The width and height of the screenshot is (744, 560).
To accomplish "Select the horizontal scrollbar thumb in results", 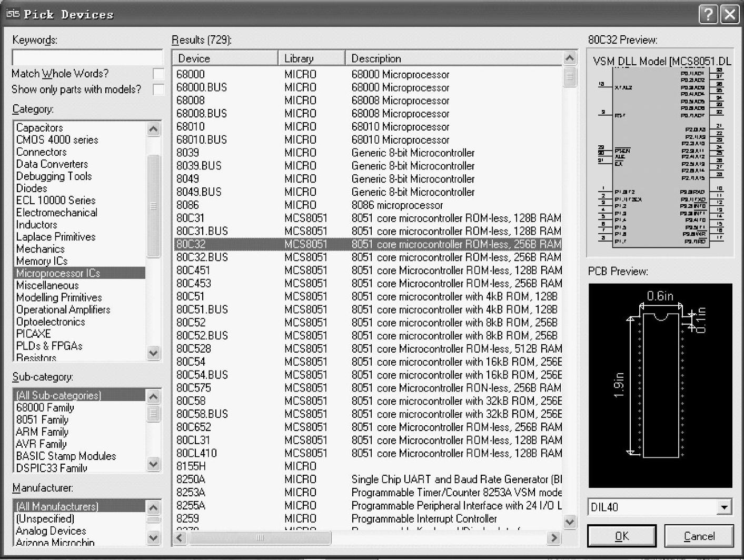I will 260,538.
